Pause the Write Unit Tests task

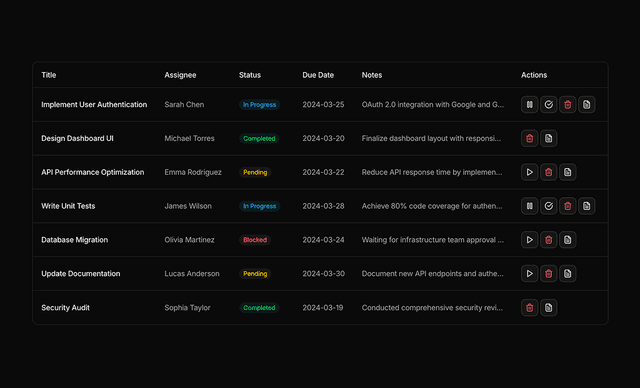529,206
